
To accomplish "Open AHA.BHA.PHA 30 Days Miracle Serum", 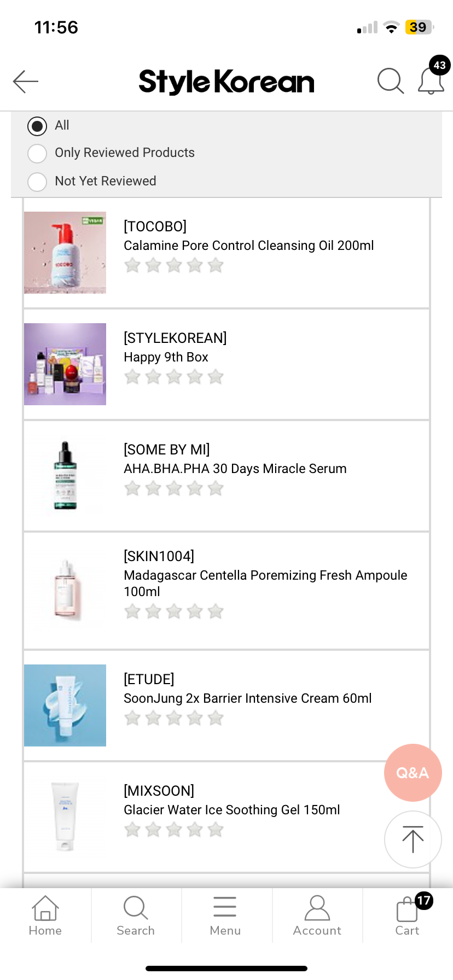I will click(x=235, y=469).
